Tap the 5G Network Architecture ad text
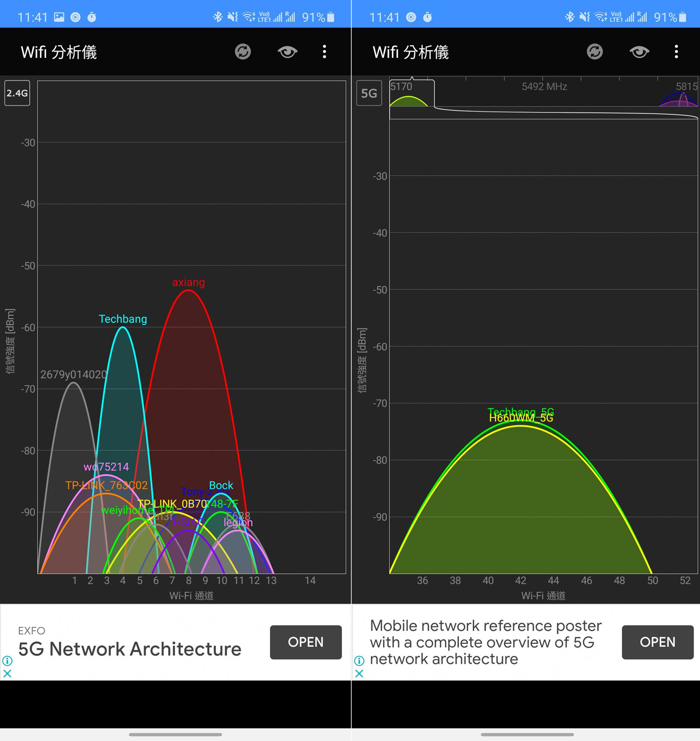700x741 pixels. [x=129, y=649]
